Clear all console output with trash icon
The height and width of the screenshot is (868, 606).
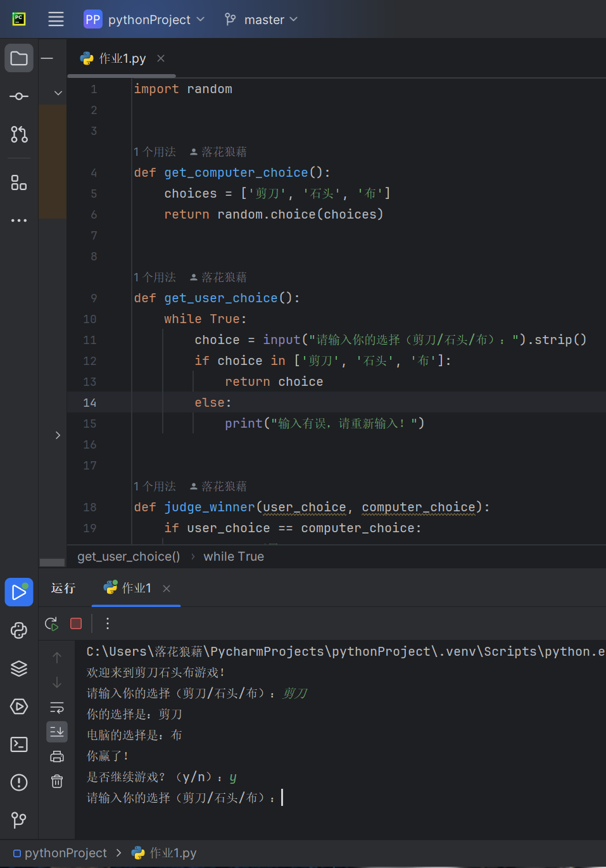[x=57, y=781]
